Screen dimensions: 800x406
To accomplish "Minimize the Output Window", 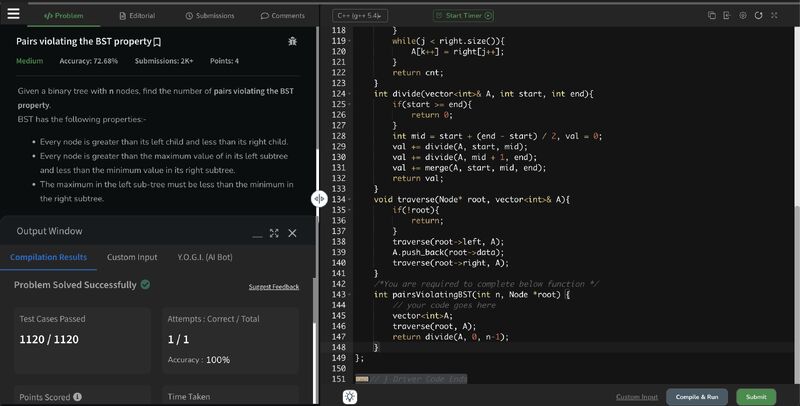I will 257,236.
